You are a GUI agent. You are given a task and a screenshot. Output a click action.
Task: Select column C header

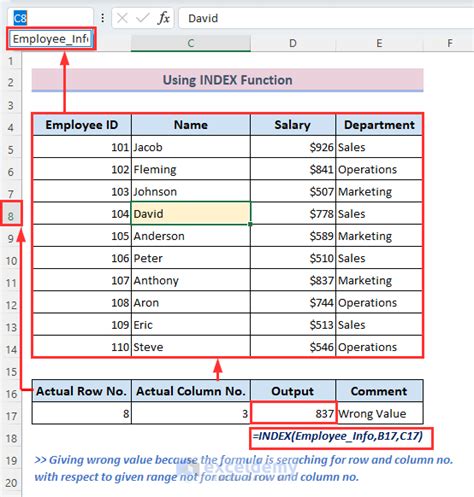[x=191, y=43]
